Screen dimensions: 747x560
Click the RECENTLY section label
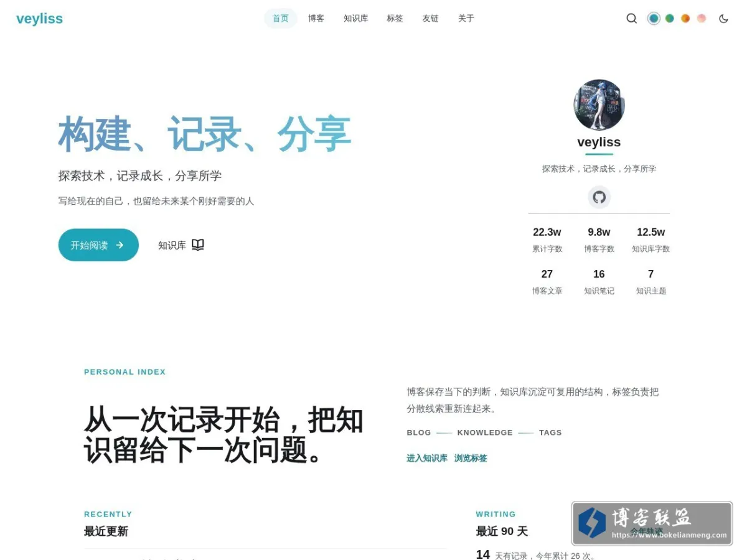point(108,515)
